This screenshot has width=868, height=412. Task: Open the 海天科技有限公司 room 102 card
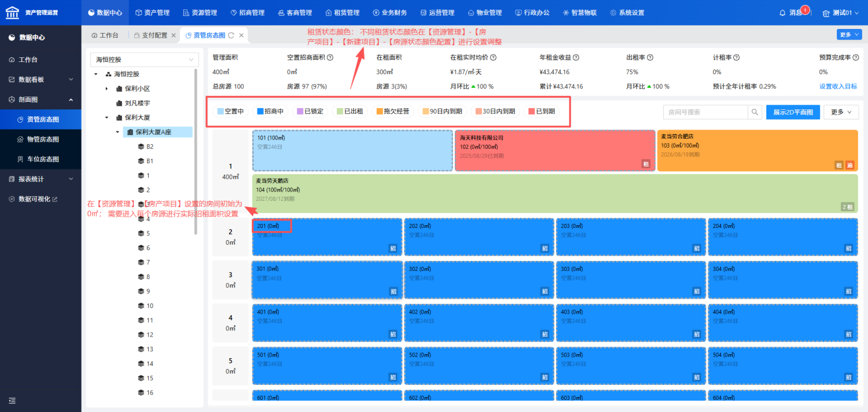click(x=554, y=150)
